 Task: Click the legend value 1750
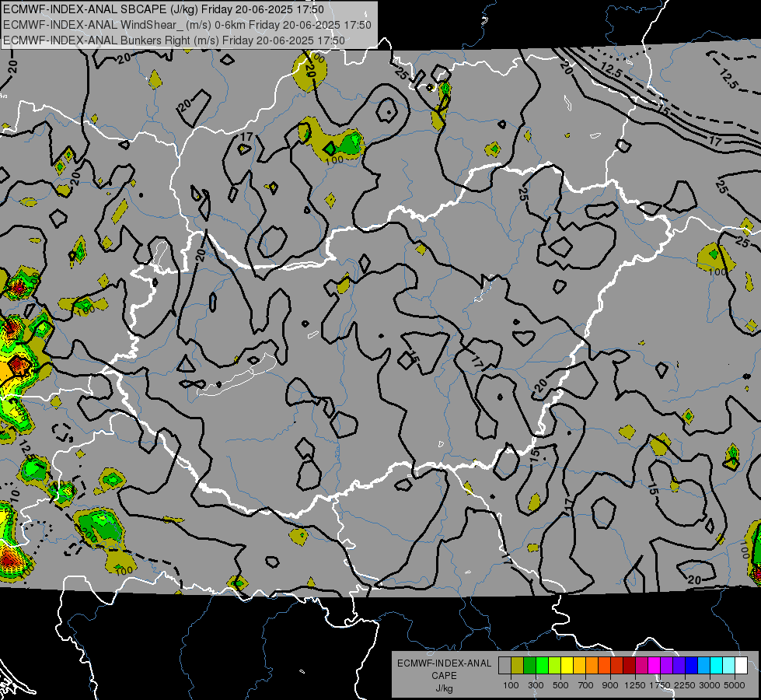point(660,685)
